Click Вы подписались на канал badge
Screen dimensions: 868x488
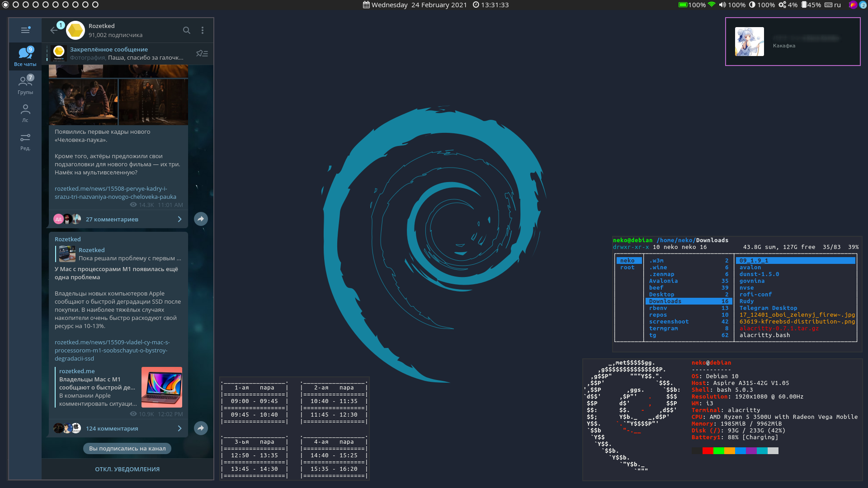click(x=127, y=449)
